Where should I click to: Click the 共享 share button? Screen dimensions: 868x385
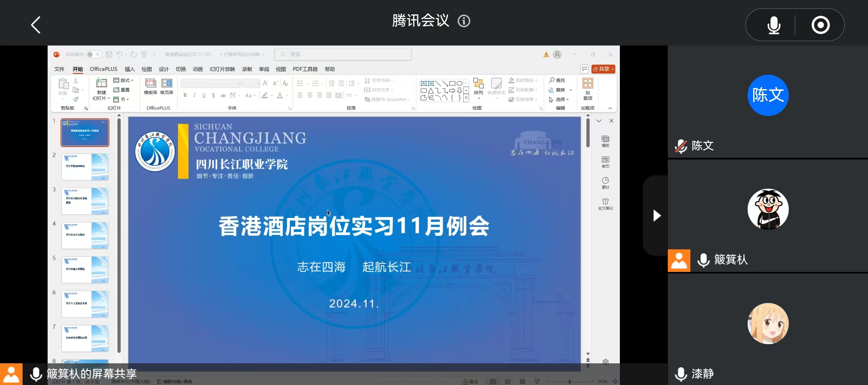603,69
